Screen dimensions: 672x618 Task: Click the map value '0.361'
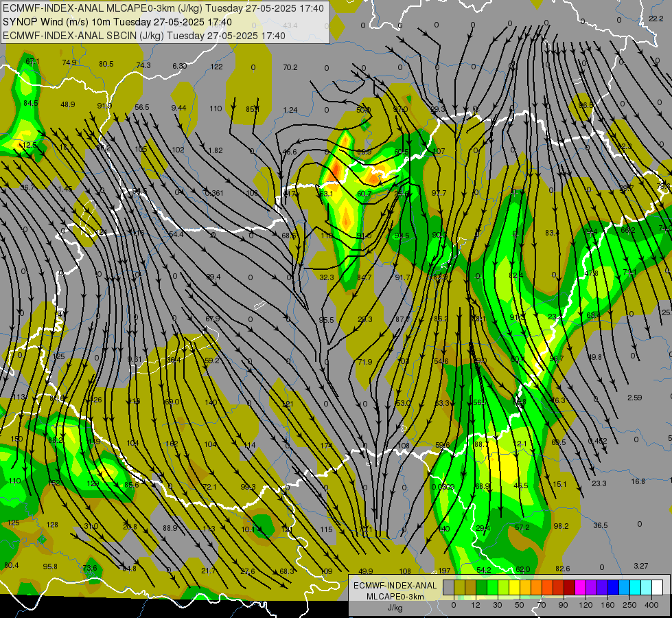[214, 193]
